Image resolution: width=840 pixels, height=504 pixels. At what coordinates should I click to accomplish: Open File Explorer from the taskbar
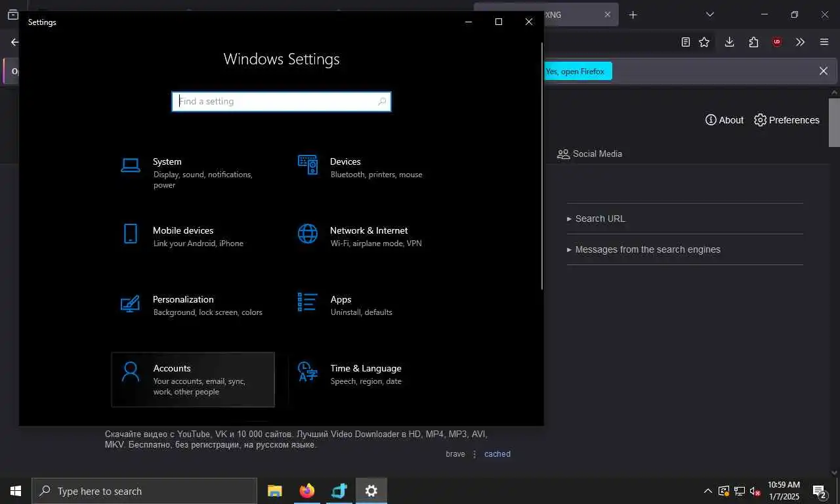coord(274,491)
